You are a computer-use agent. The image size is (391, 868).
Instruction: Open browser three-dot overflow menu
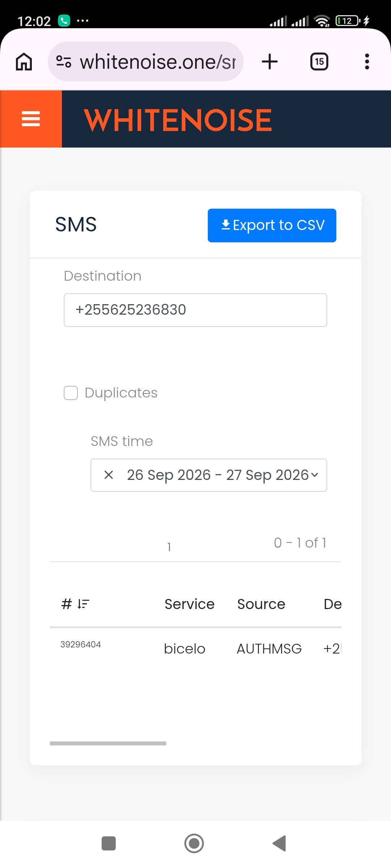367,61
